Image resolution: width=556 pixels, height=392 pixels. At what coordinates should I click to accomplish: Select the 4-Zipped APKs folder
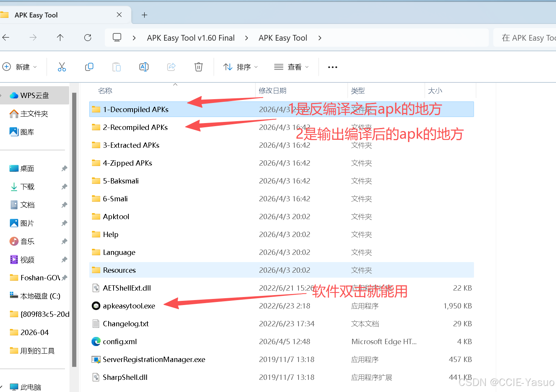[281, 163]
